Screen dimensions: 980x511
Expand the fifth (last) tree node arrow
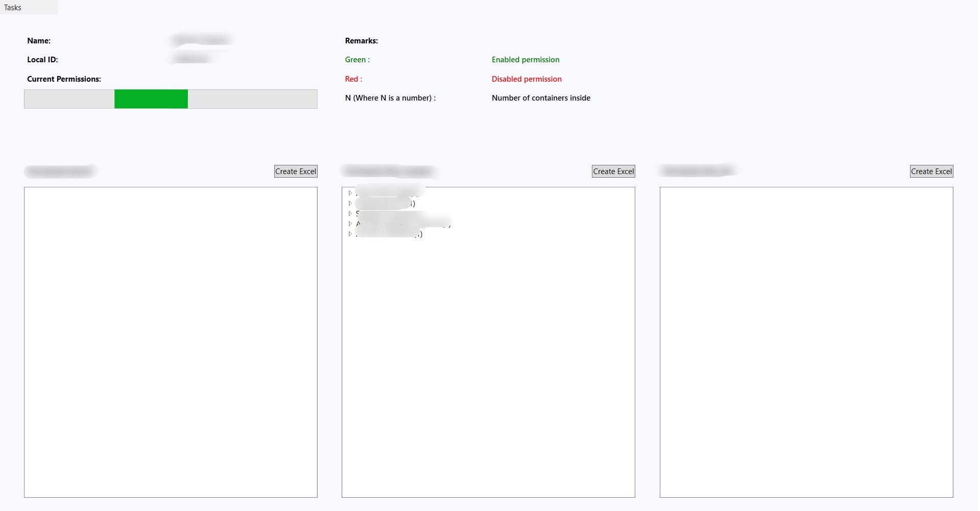tap(350, 234)
